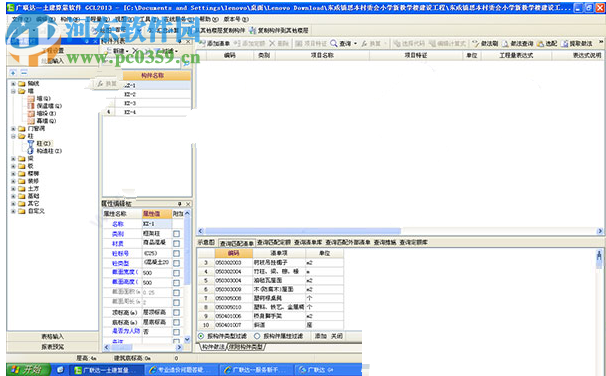Select 幕墙(Q) tree item icon
The width and height of the screenshot is (606, 376).
click(31, 121)
